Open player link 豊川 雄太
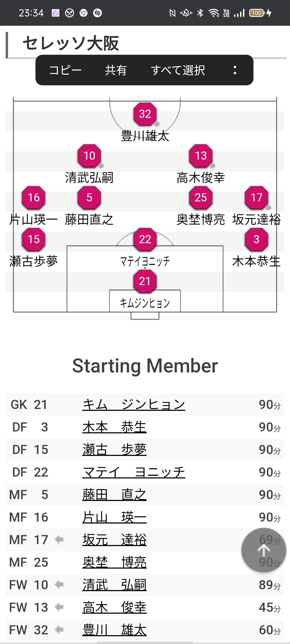The width and height of the screenshot is (290, 644). coord(114,630)
